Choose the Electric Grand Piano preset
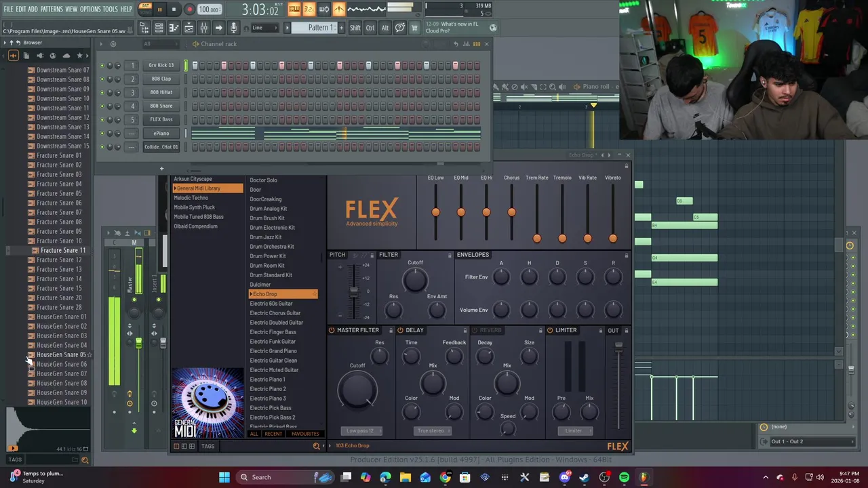This screenshot has width=868, height=488. pyautogui.click(x=273, y=351)
